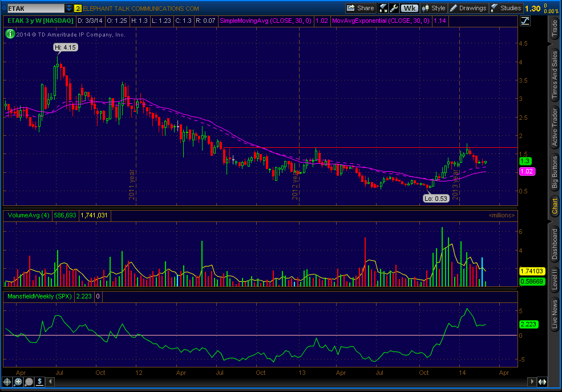Select the crosshair cursor icon
The image size is (562, 392).
(7, 381)
